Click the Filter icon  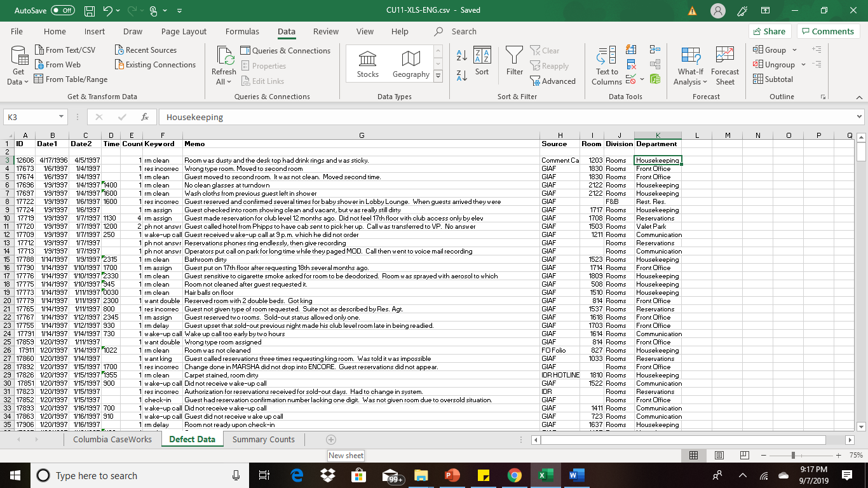coord(514,64)
